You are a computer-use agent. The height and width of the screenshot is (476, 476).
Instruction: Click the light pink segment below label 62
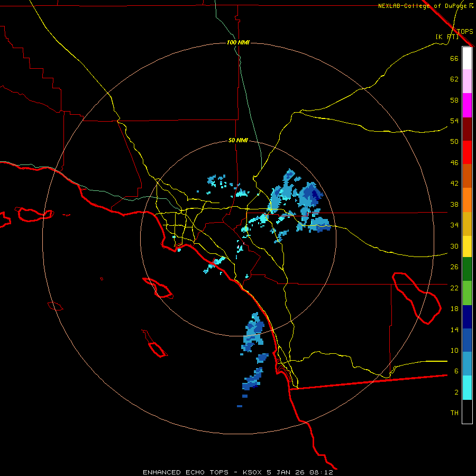coord(467,81)
